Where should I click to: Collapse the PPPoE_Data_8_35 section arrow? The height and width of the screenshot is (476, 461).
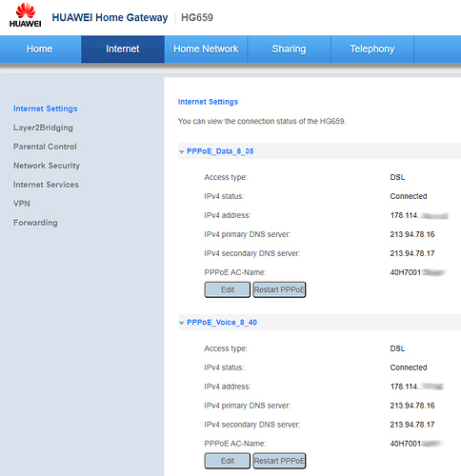[x=182, y=152]
